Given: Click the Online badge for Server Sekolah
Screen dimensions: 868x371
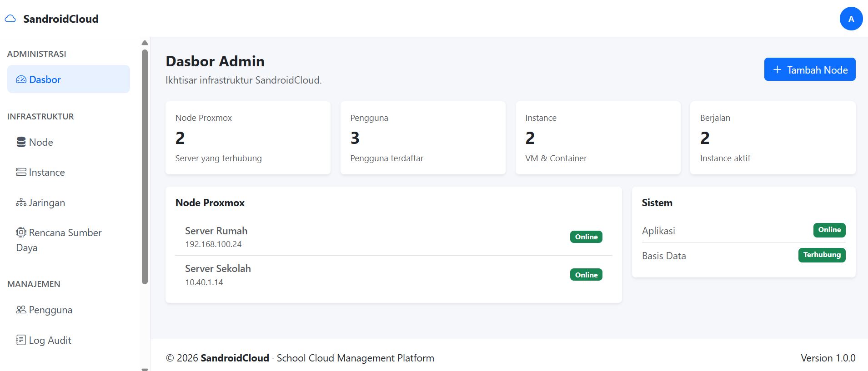Looking at the screenshot, I should (586, 275).
